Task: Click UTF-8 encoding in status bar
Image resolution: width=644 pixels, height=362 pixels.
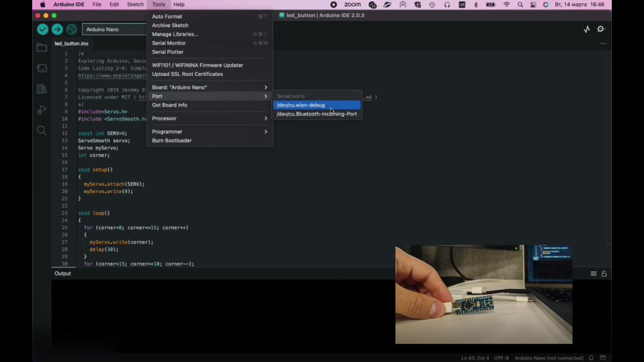Action: click(x=501, y=358)
